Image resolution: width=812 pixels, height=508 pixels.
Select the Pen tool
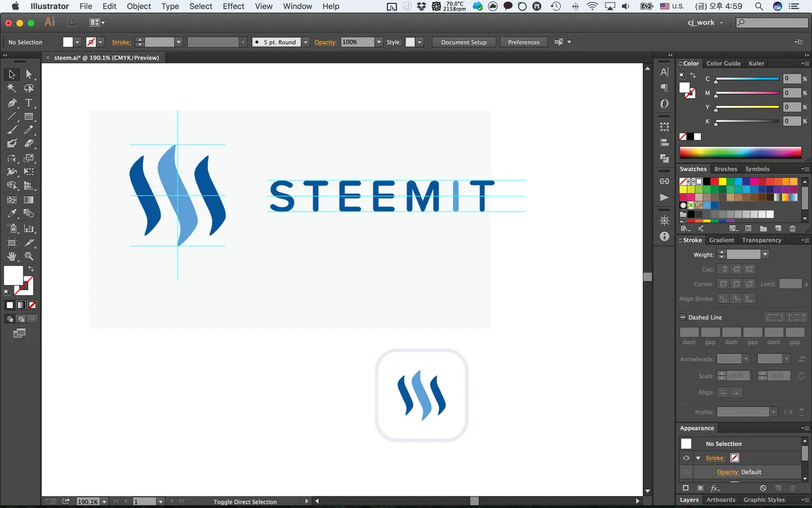pos(11,103)
